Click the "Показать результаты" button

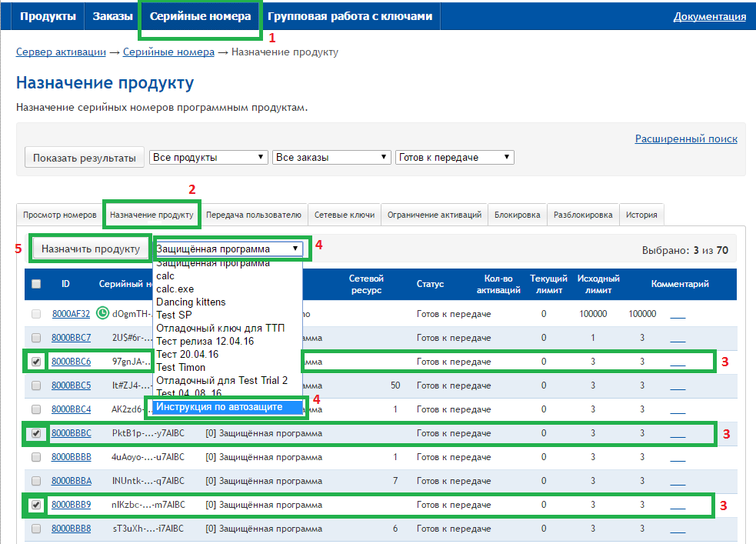[85, 158]
